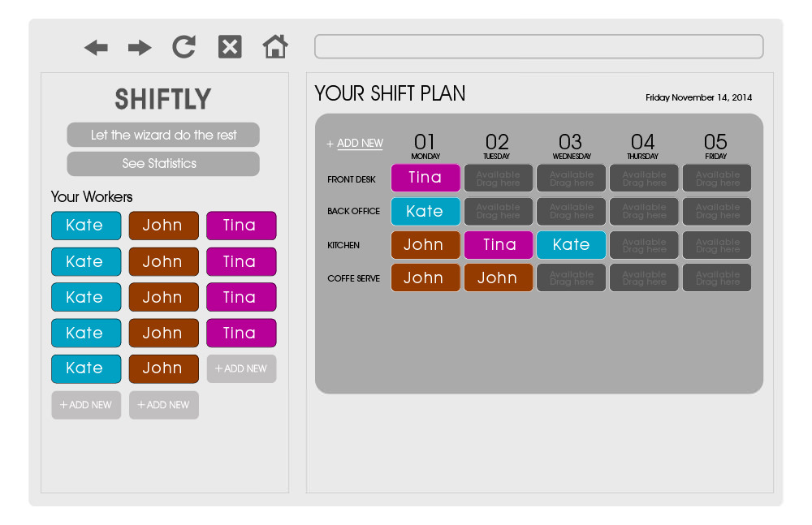Open the home page icon

pyautogui.click(x=275, y=46)
